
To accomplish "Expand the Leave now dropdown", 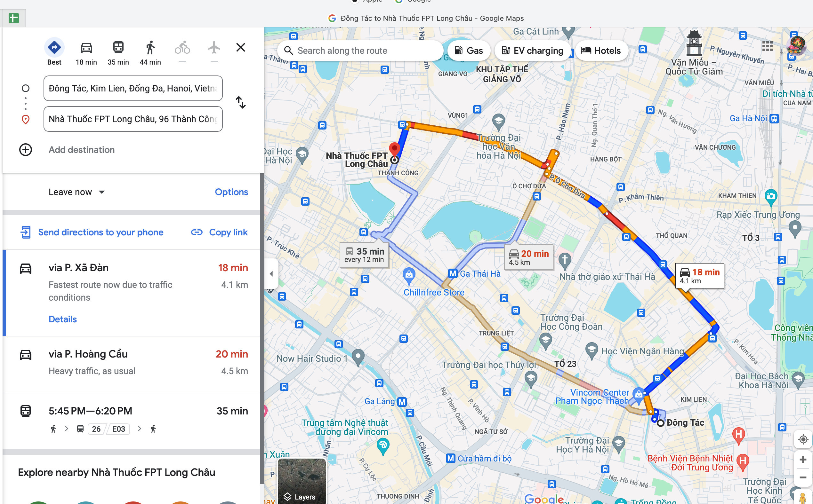I will coord(76,192).
